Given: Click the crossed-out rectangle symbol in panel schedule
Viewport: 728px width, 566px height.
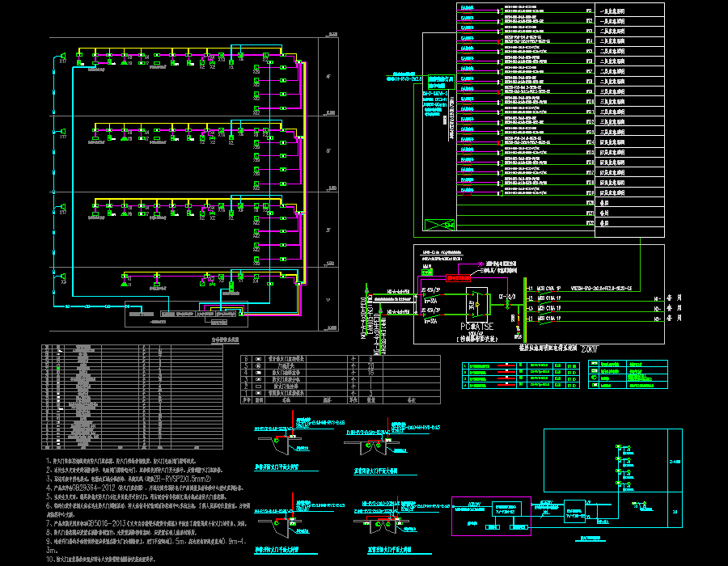Looking at the screenshot, I should pyautogui.click(x=439, y=225).
